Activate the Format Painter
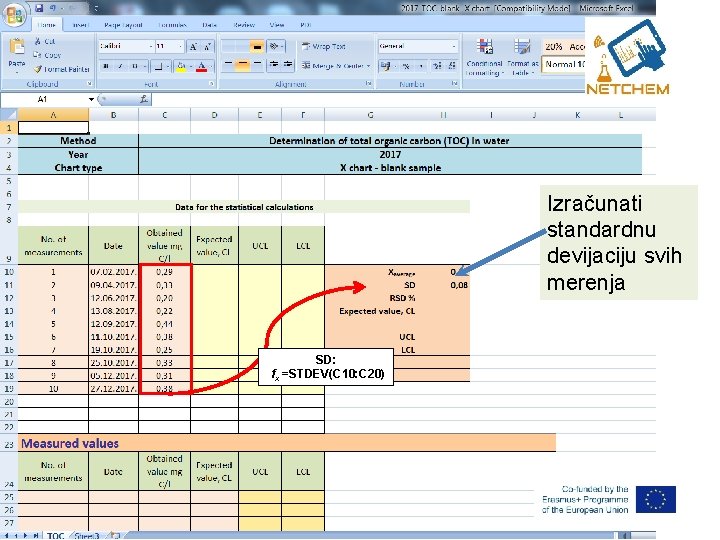 point(62,69)
